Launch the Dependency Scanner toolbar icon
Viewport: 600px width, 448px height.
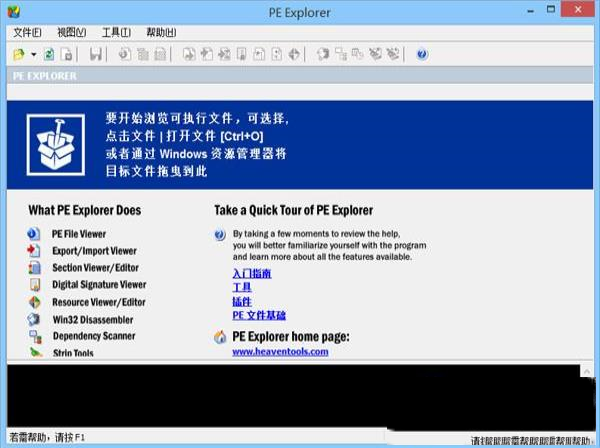tap(341, 54)
